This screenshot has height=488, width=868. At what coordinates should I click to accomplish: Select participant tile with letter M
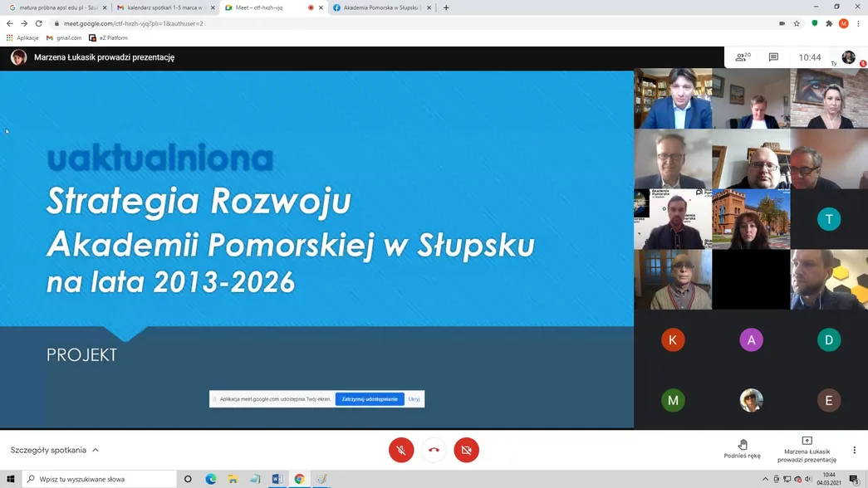(x=673, y=400)
